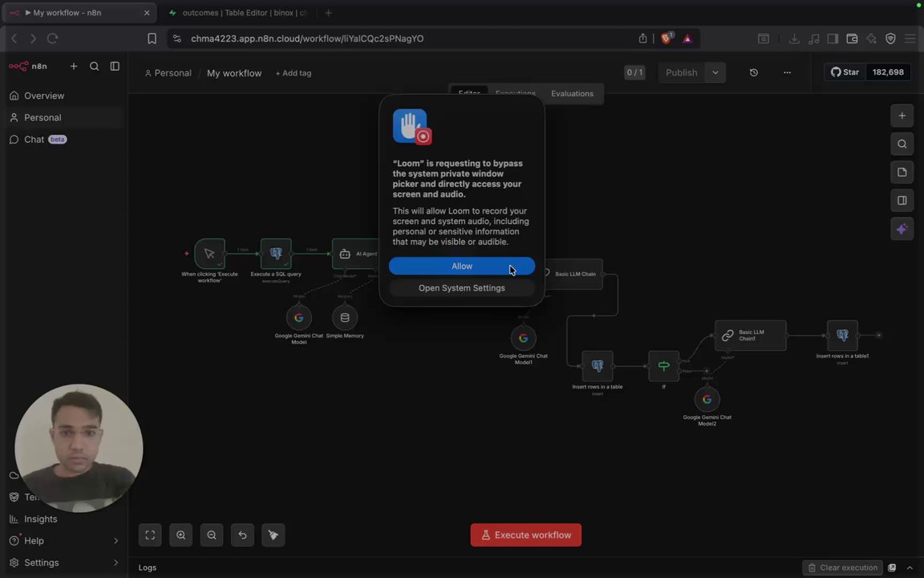
Task: Select the Execute a SQL query node
Action: pyautogui.click(x=276, y=254)
